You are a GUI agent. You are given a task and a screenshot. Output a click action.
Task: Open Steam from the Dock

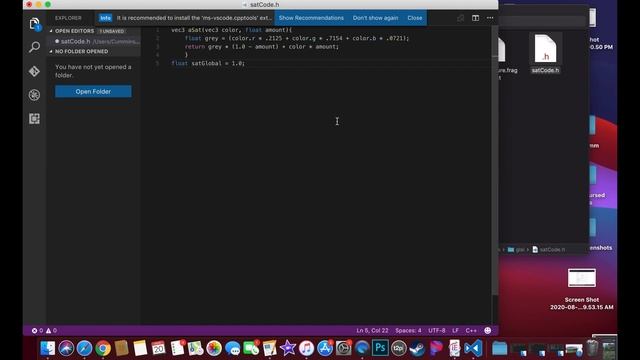click(417, 348)
